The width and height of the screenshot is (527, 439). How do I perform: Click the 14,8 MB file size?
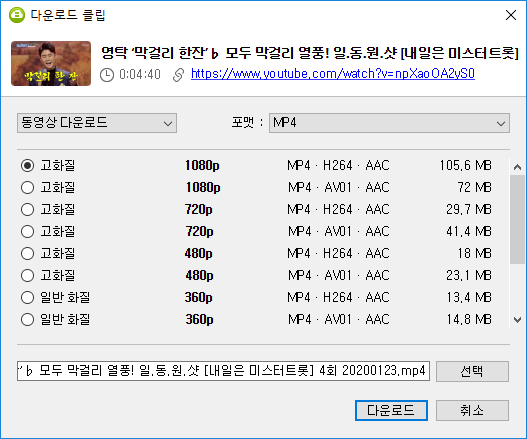point(469,319)
